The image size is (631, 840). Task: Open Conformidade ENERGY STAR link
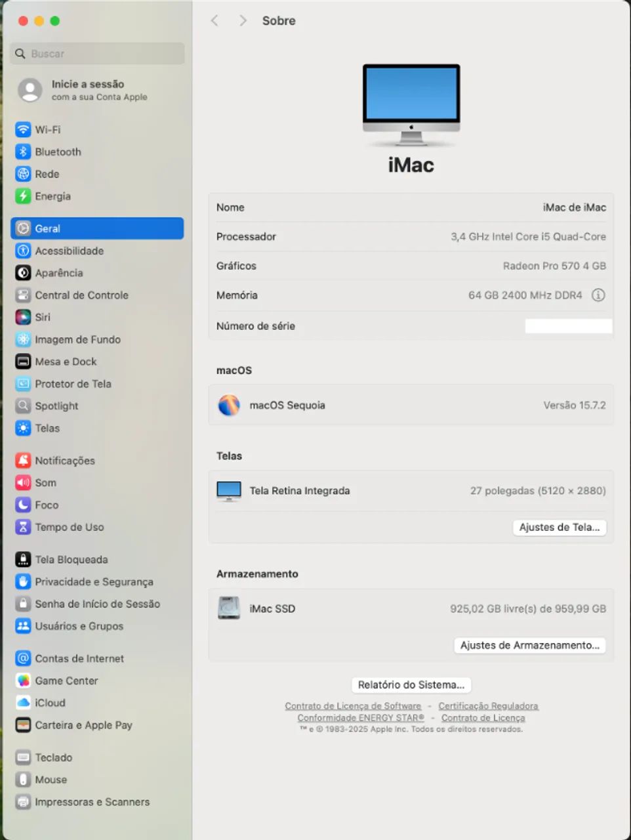point(361,718)
